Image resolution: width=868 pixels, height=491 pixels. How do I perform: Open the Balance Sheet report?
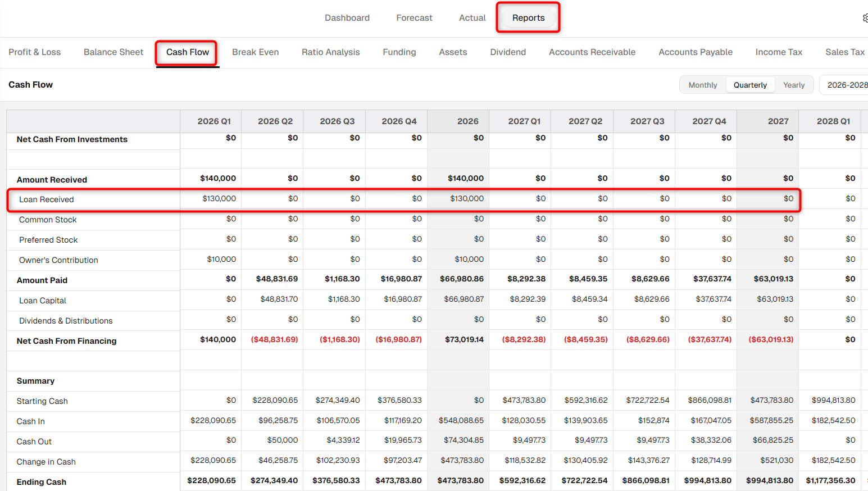[x=113, y=52]
